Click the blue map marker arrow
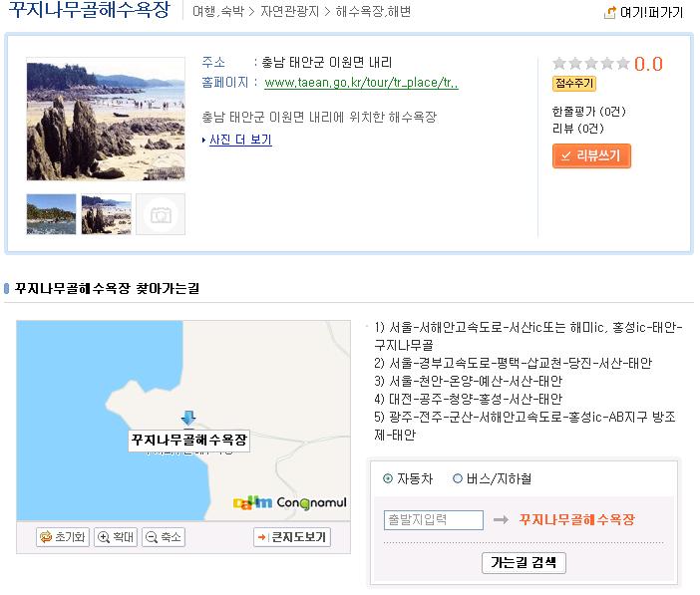 [x=188, y=418]
